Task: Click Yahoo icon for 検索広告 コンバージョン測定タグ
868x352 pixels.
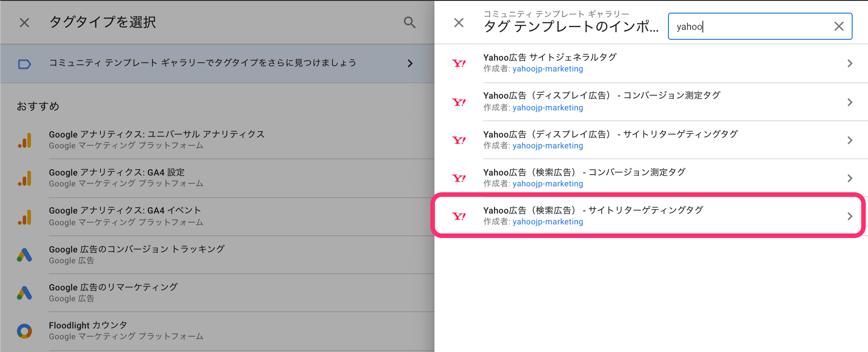Action: click(x=459, y=178)
